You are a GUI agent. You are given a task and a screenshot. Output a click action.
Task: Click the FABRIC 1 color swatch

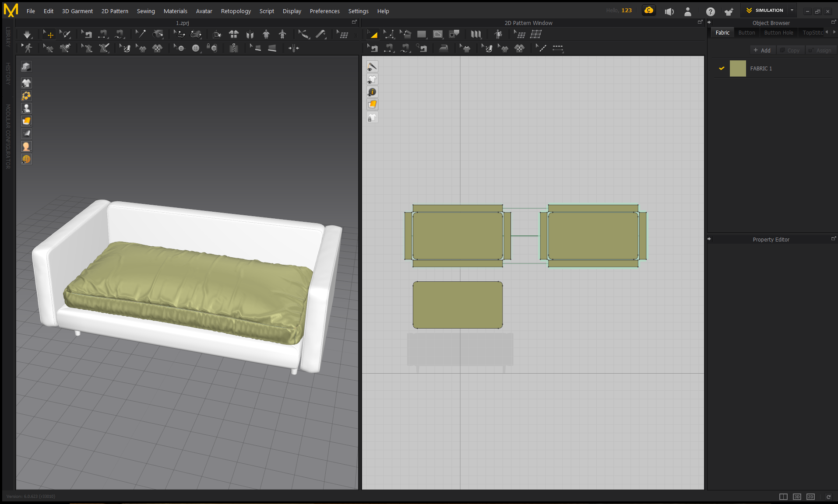738,69
